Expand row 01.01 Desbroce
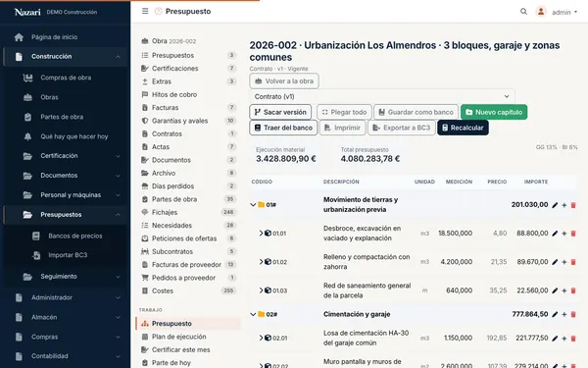588x368 pixels. [x=261, y=234]
